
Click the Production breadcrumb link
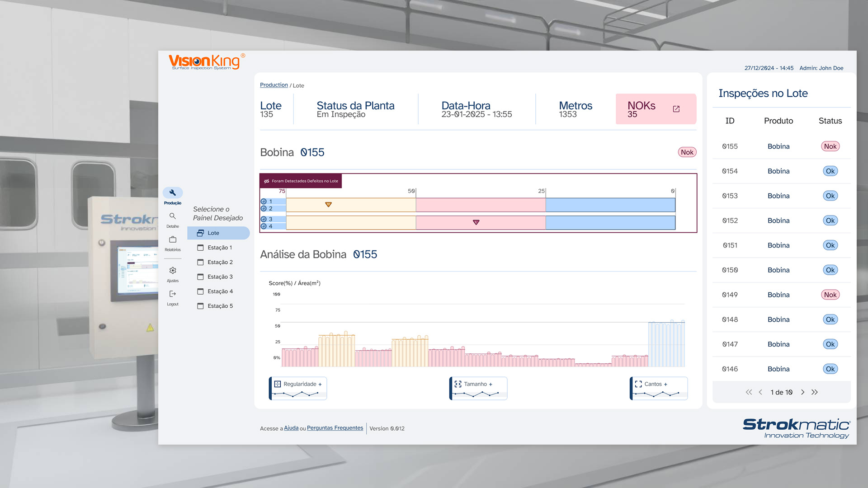tap(274, 85)
